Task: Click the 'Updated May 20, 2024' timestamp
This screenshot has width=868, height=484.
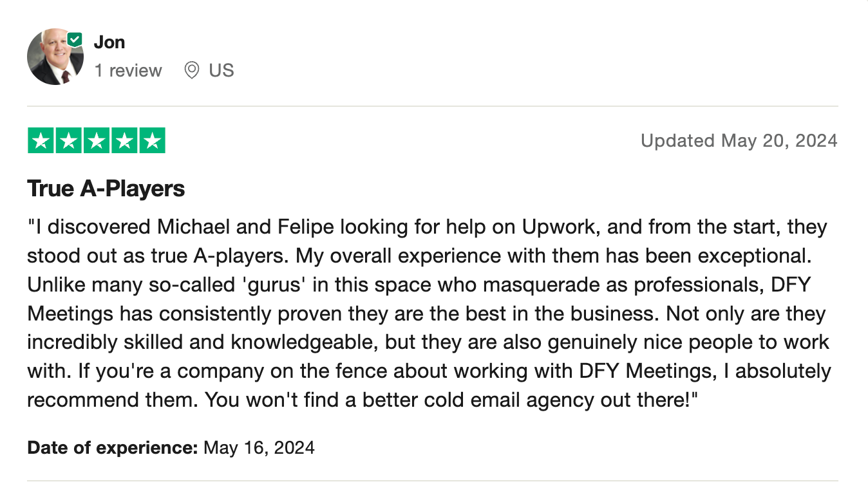Action: pyautogui.click(x=739, y=140)
